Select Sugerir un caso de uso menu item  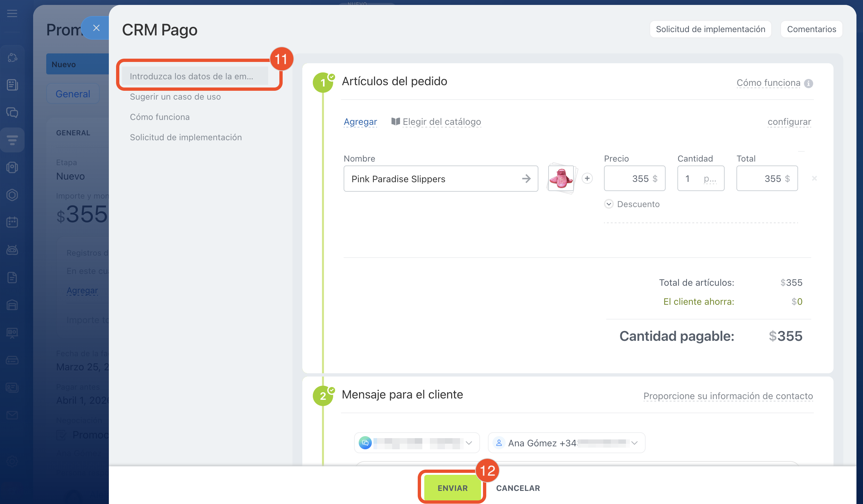175,97
